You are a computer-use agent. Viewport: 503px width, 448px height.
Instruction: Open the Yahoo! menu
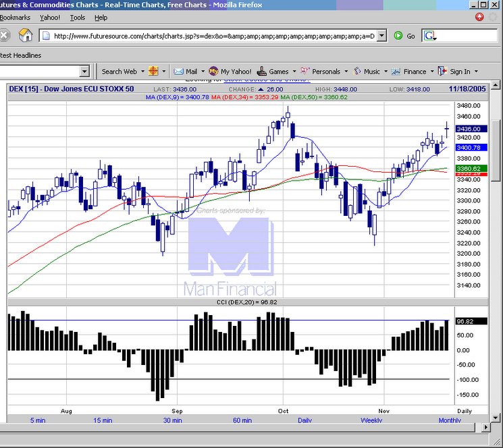click(x=50, y=18)
